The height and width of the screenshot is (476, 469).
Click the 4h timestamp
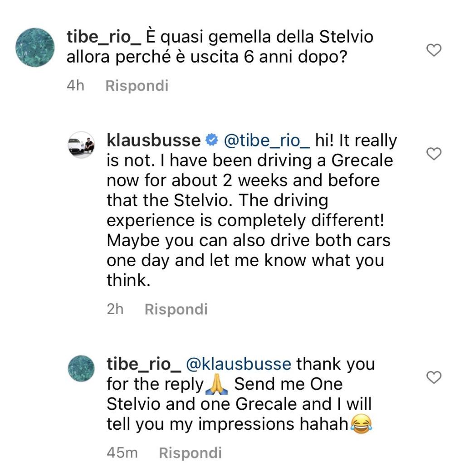tap(76, 86)
